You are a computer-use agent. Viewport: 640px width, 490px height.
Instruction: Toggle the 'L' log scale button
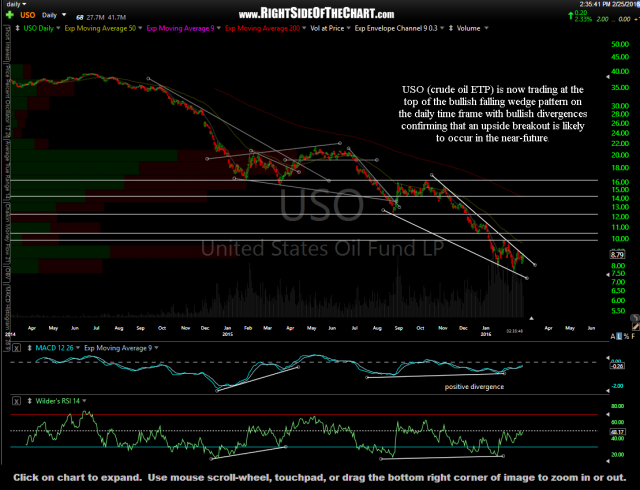(619, 336)
